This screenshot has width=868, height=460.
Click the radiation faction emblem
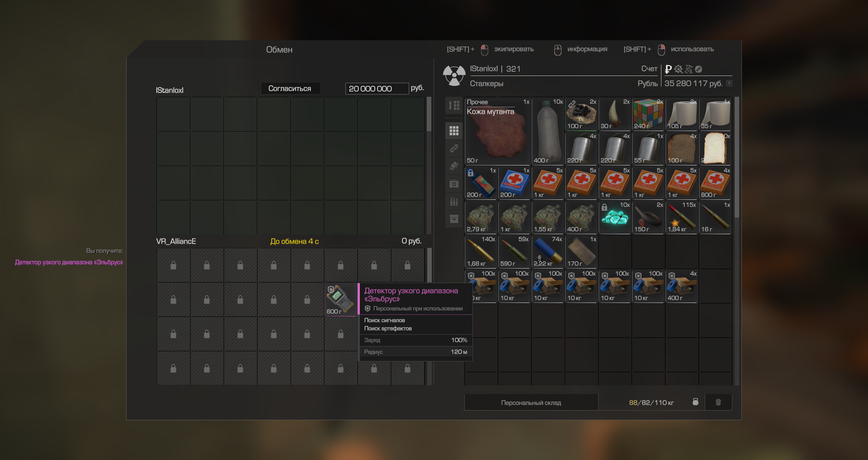454,75
